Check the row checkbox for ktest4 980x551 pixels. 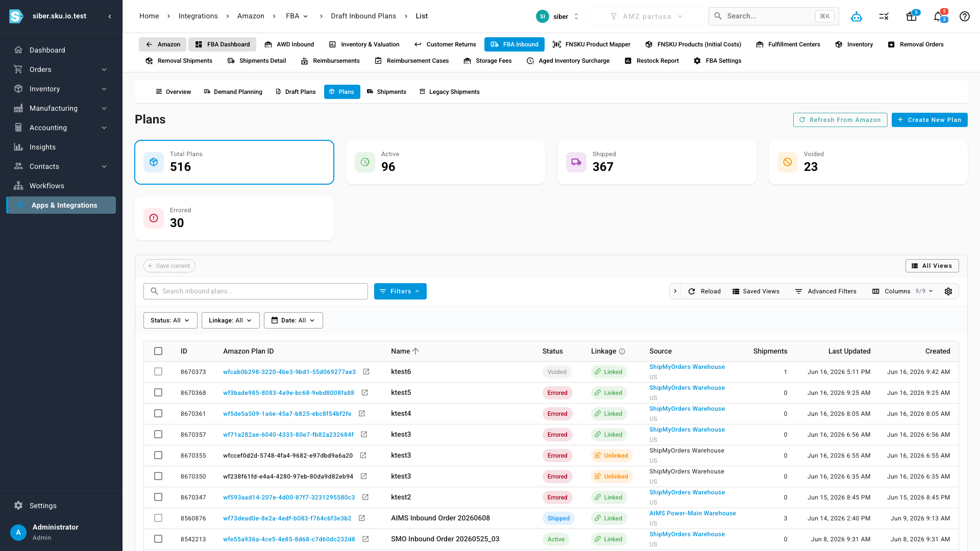[x=158, y=414]
